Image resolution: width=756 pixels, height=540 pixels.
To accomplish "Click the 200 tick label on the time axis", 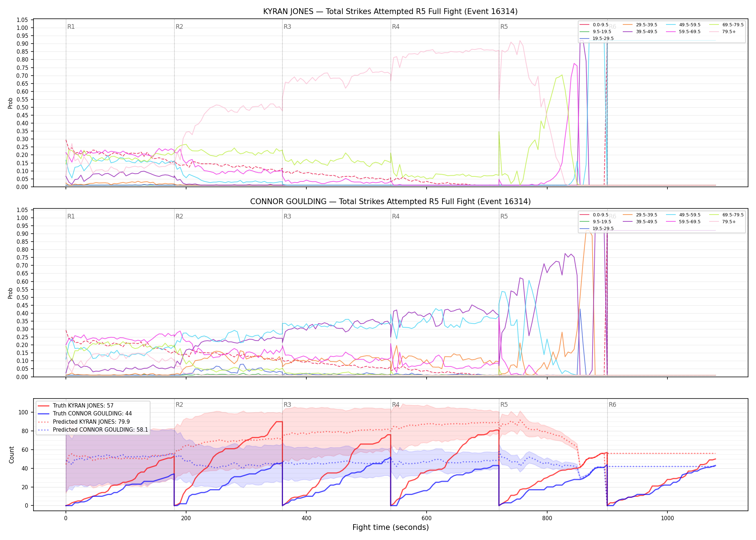I will tap(186, 518).
